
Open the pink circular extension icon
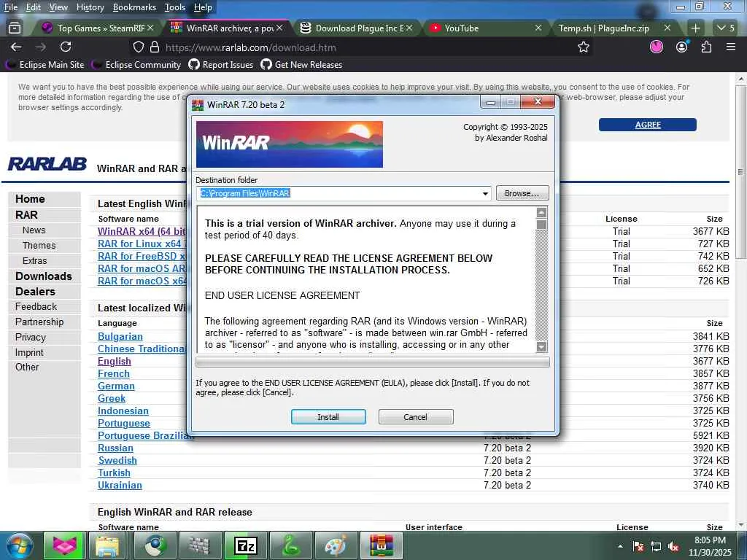657,47
